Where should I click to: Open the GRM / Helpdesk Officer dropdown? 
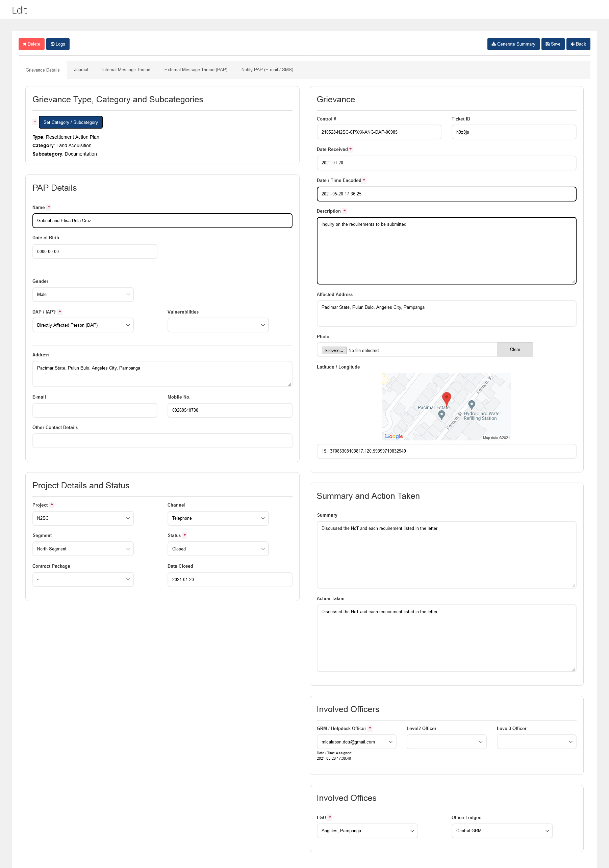click(x=356, y=742)
